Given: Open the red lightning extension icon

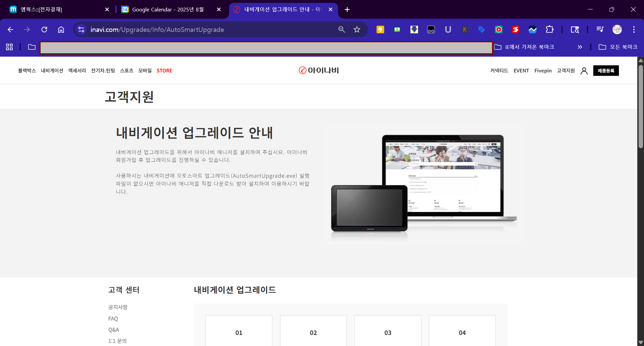Looking at the screenshot, I should click(516, 30).
